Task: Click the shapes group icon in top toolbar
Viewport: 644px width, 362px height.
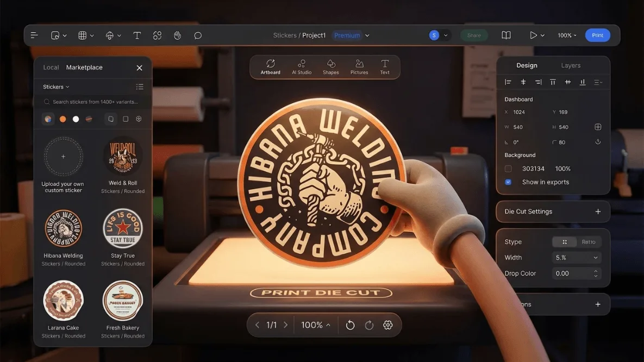Action: point(157,35)
